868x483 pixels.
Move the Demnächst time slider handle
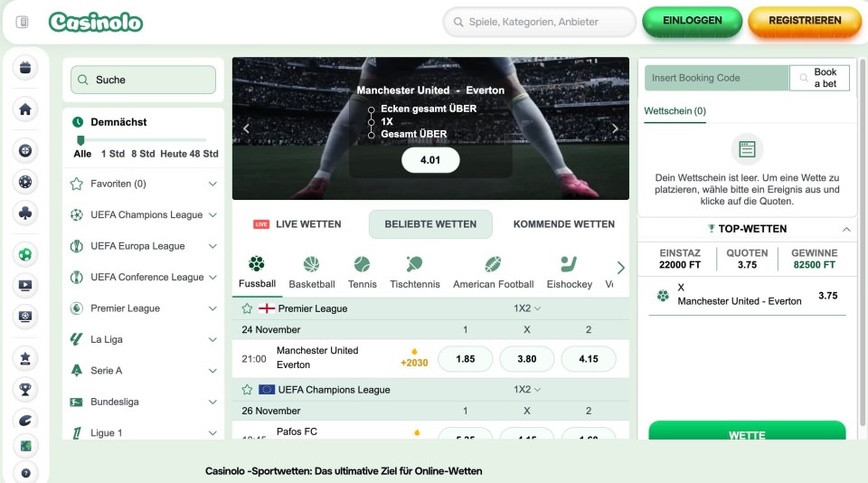pos(80,140)
